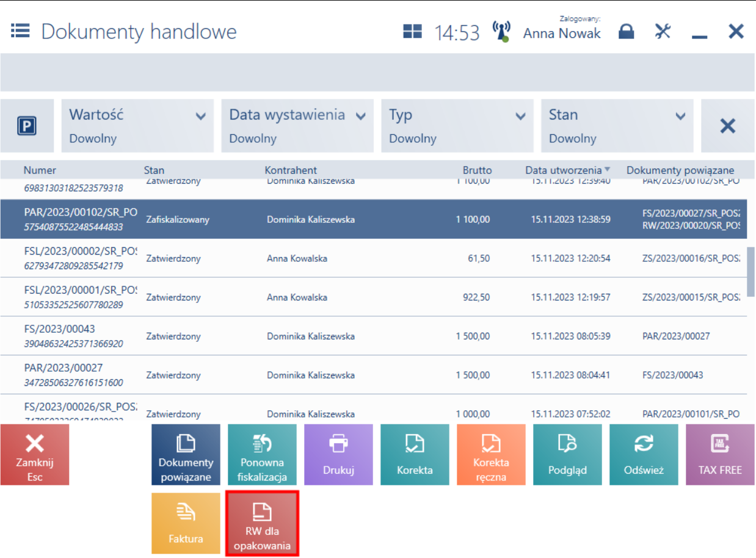
Task: Open document preview with Podgląd
Action: click(567, 455)
